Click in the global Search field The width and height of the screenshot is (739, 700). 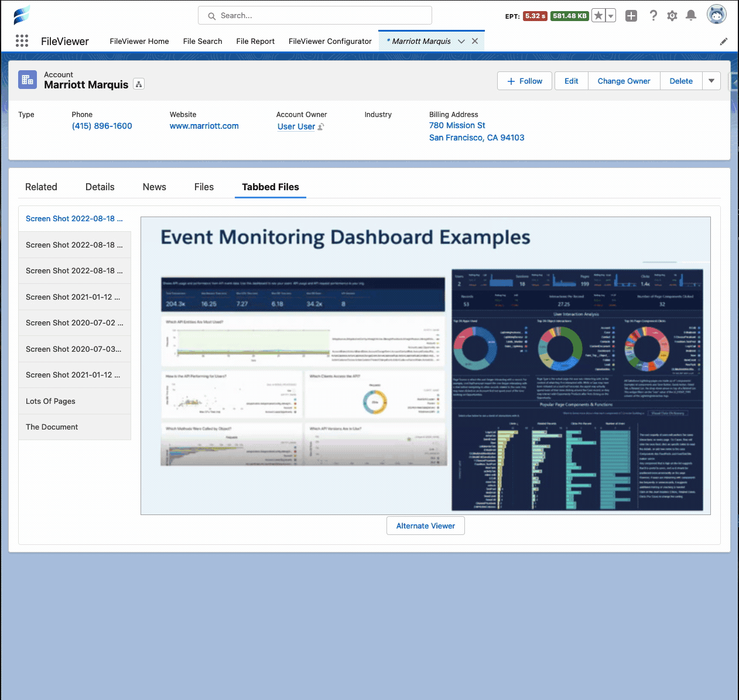click(x=315, y=16)
